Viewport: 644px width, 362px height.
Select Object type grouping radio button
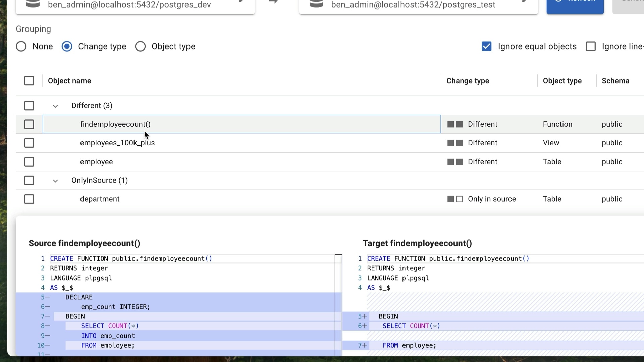140,46
